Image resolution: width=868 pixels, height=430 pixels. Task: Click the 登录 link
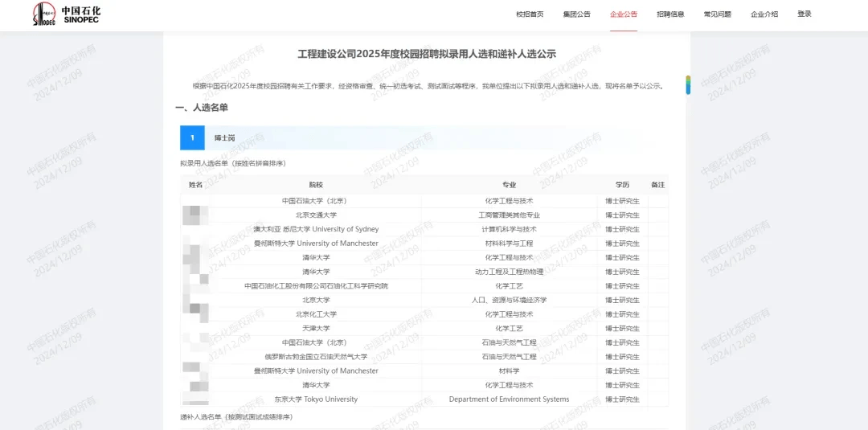(805, 14)
